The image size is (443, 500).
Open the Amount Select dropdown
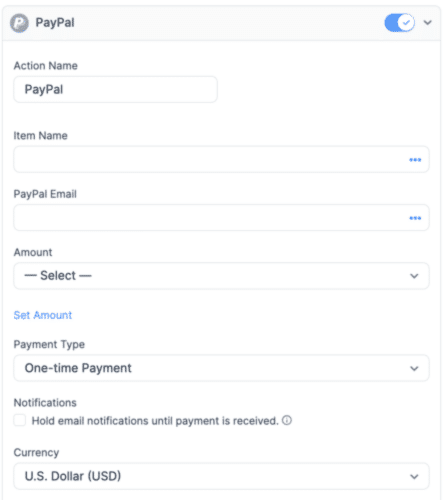tap(221, 276)
